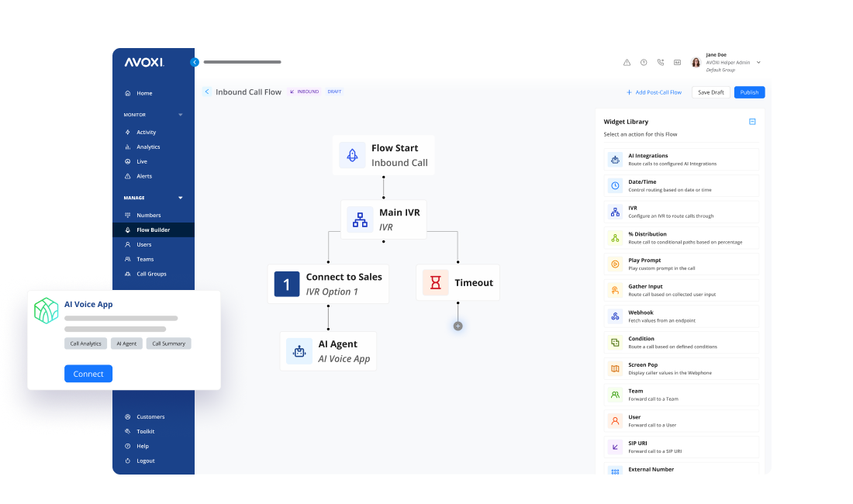Viewport: 853px width, 504px height.
Task: Collapse the Widget Library panel toggle
Action: pyautogui.click(x=751, y=122)
